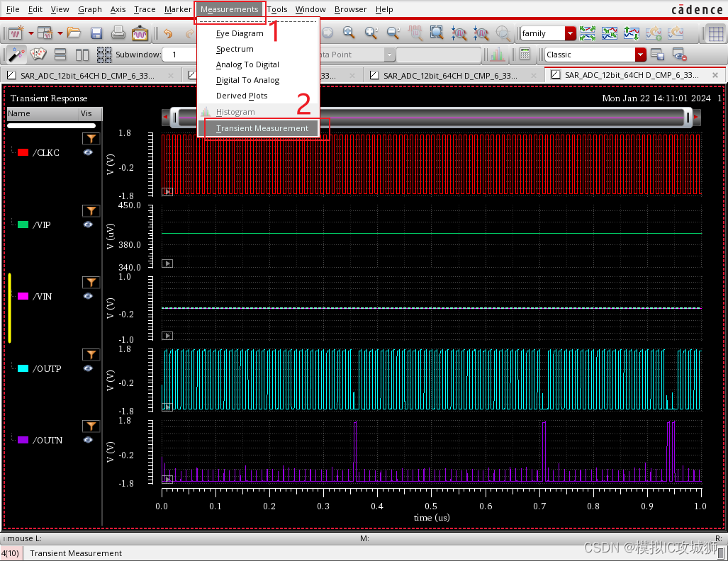
Task: Click the time range slider bar
Action: coord(431,118)
